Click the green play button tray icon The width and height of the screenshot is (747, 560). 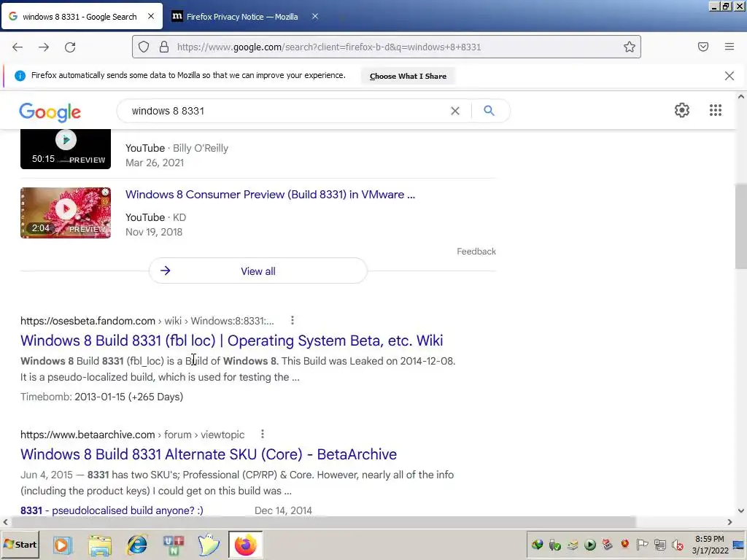tap(589, 544)
